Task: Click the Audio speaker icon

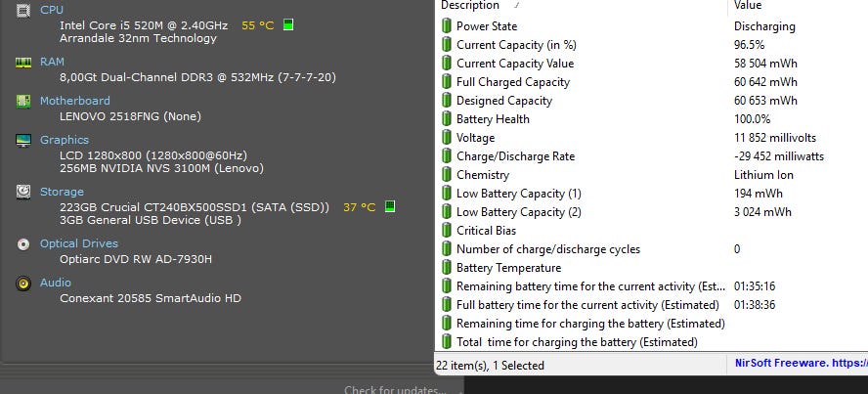Action: pos(23,284)
